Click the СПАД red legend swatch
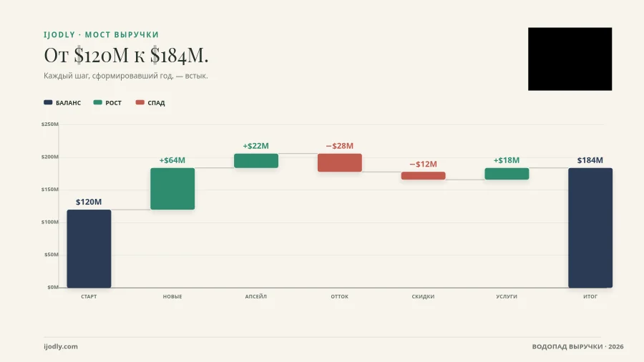 coord(140,102)
